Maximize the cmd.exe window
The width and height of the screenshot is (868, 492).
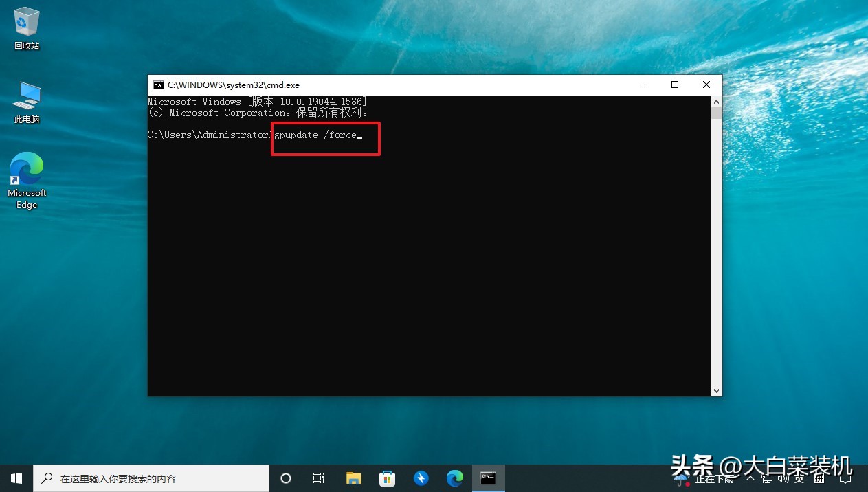(x=674, y=85)
